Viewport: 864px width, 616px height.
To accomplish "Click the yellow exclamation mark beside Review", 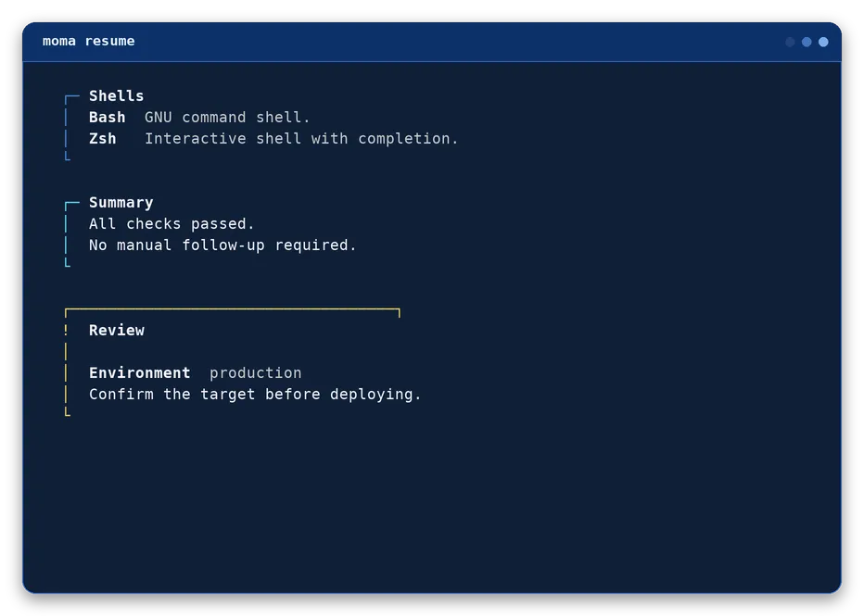I will pos(66,330).
